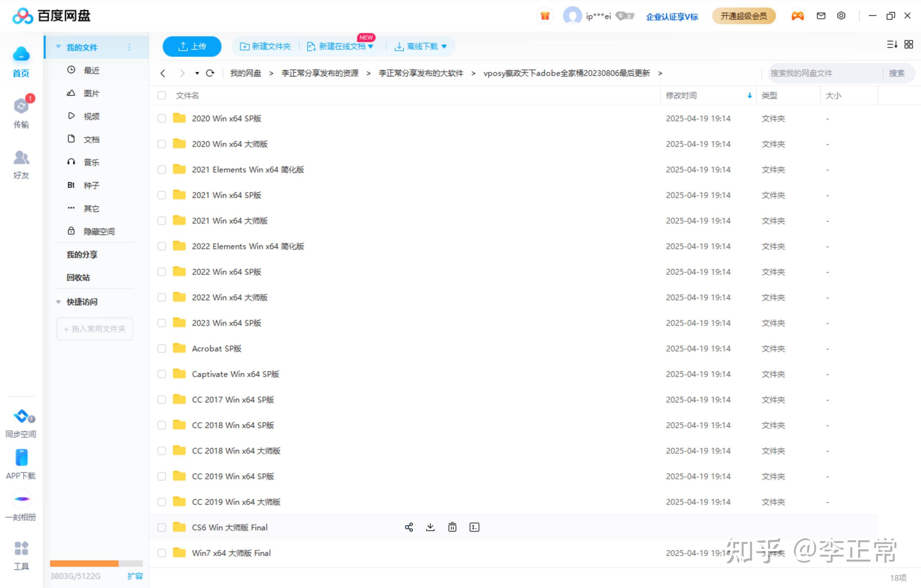
Task: Check the Win7 x64 大师版 Final checkbox
Action: coord(162,553)
